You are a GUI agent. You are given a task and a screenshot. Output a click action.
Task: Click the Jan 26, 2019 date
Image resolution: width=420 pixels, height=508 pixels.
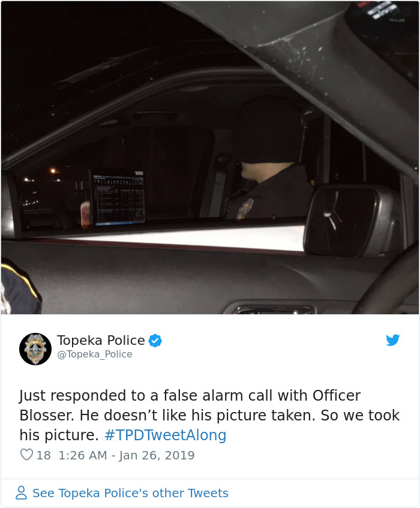tap(157, 455)
